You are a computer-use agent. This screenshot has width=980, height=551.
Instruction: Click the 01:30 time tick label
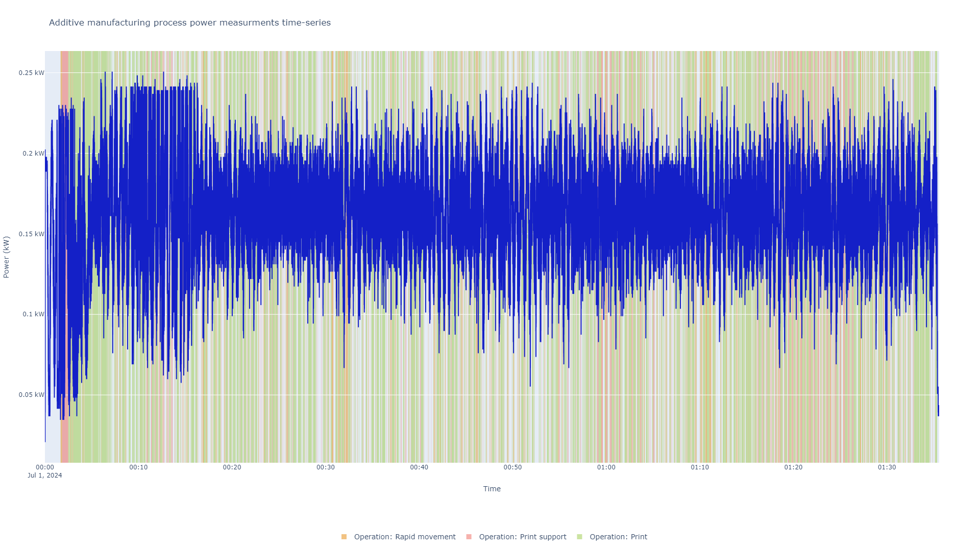[887, 467]
